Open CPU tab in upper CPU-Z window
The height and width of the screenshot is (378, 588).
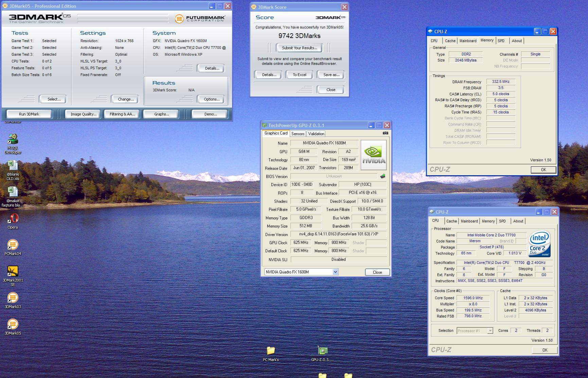click(434, 41)
